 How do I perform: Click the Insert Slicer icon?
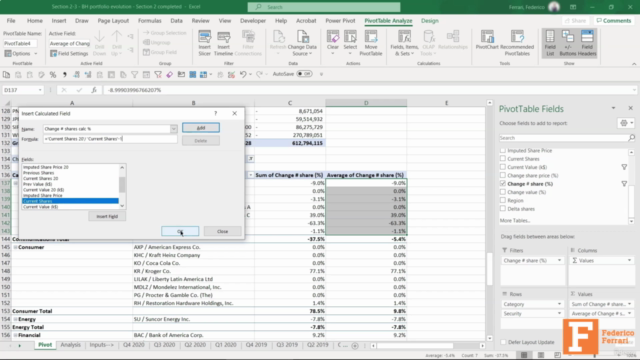(x=204, y=42)
